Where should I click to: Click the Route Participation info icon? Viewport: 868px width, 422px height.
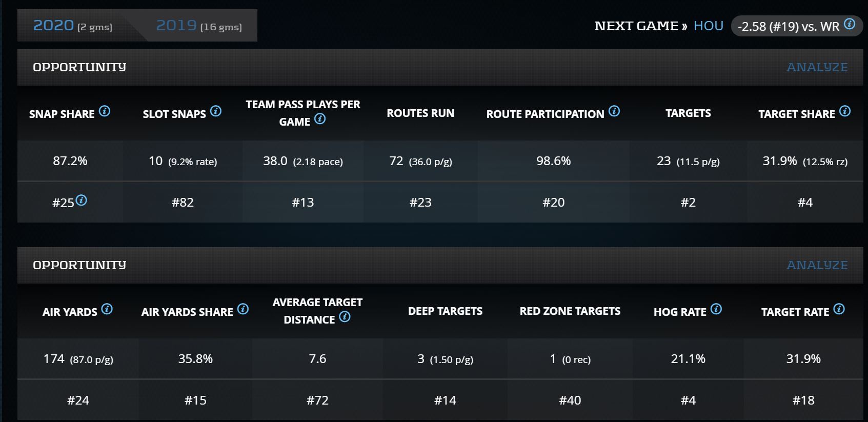614,111
